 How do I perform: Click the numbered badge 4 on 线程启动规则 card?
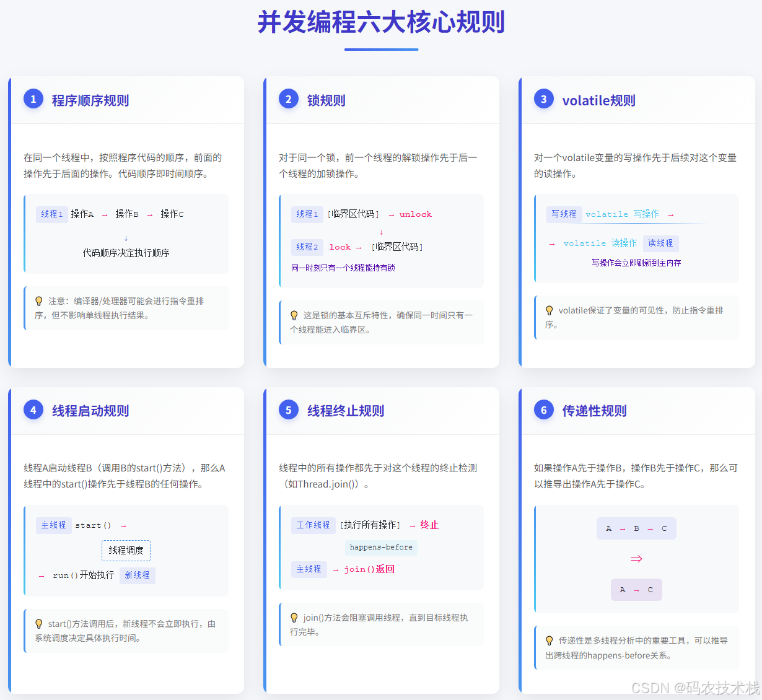point(33,409)
